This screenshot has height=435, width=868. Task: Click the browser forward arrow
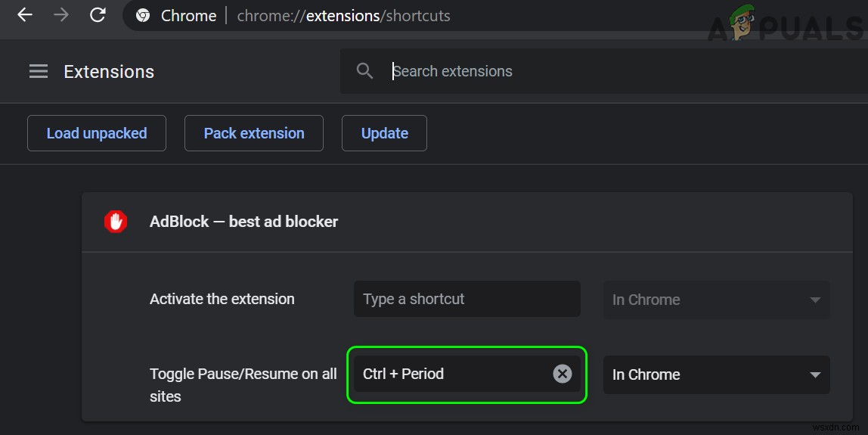tap(61, 15)
